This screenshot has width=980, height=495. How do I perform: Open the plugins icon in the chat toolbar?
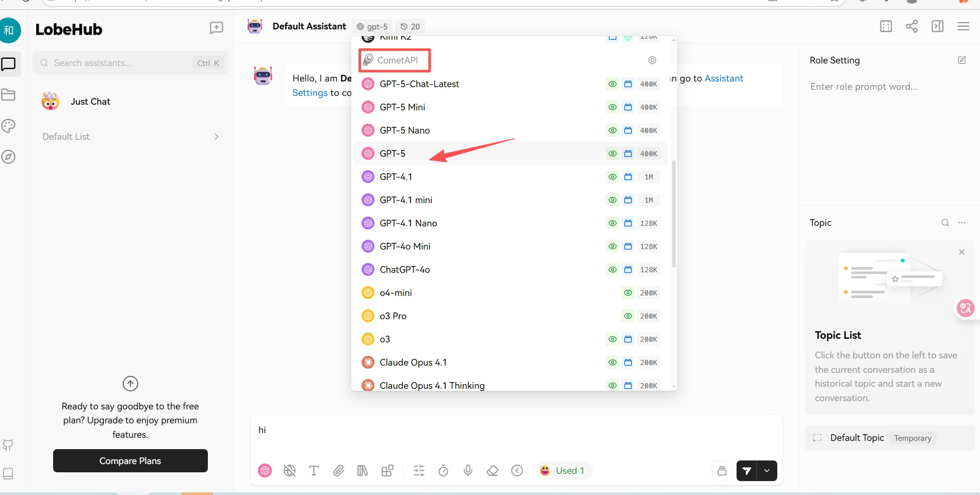click(387, 470)
